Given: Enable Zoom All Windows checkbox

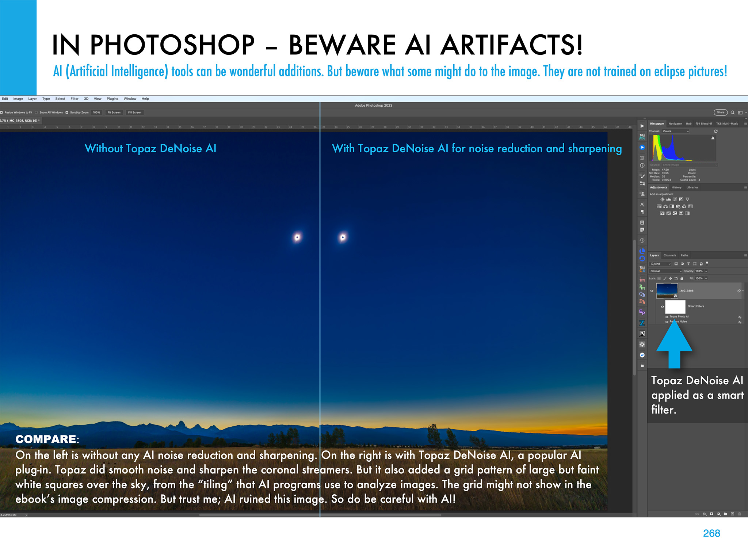Looking at the screenshot, I should 37,113.
